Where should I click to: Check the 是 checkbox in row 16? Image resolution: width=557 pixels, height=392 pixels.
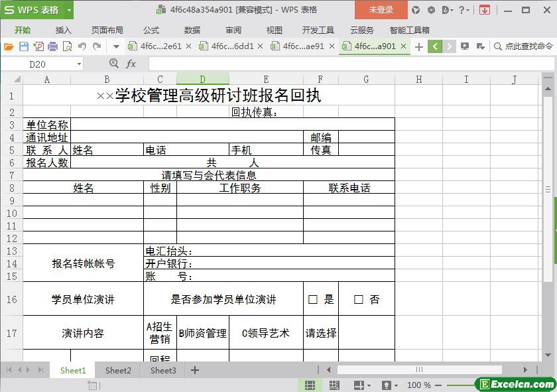click(313, 300)
